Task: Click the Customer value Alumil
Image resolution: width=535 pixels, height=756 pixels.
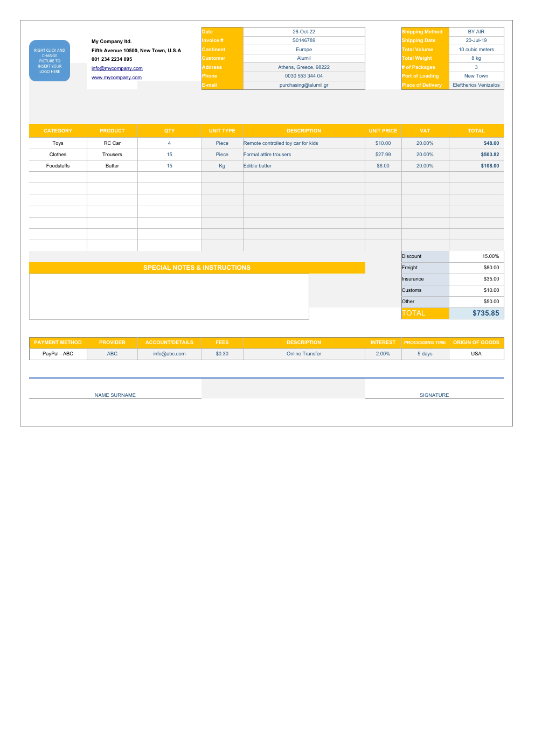Action: pos(304,58)
